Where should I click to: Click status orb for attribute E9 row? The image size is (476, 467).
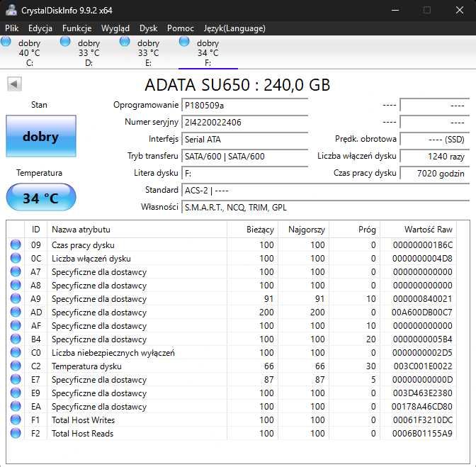(x=16, y=393)
